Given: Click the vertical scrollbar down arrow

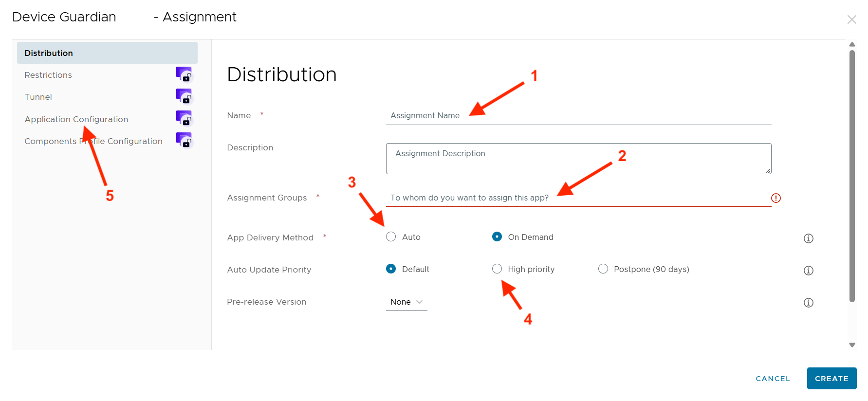Looking at the screenshot, I should [852, 345].
